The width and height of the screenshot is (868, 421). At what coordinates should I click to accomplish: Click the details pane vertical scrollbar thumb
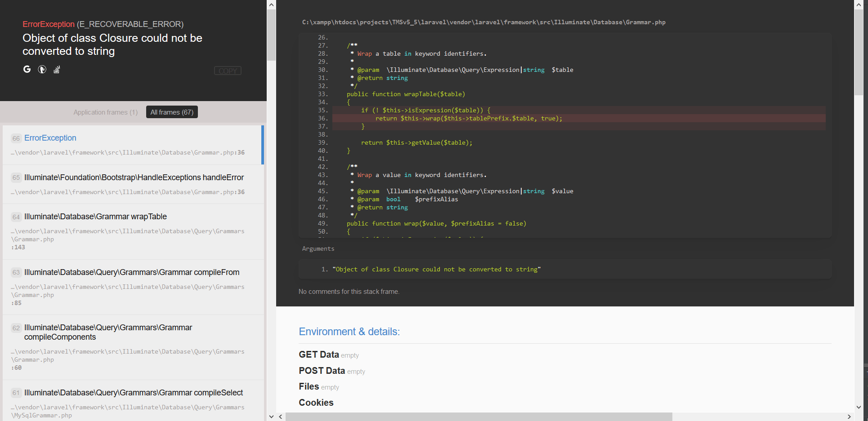click(x=859, y=52)
